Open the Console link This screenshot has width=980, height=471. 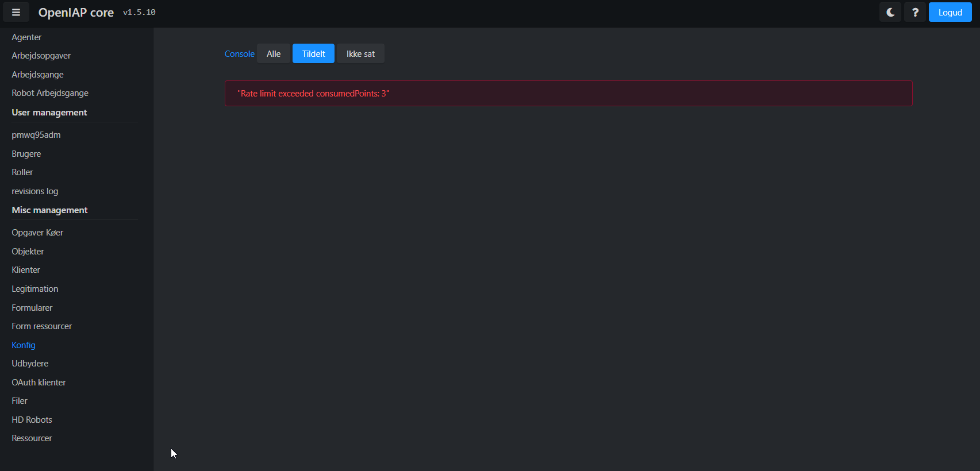[239, 54]
